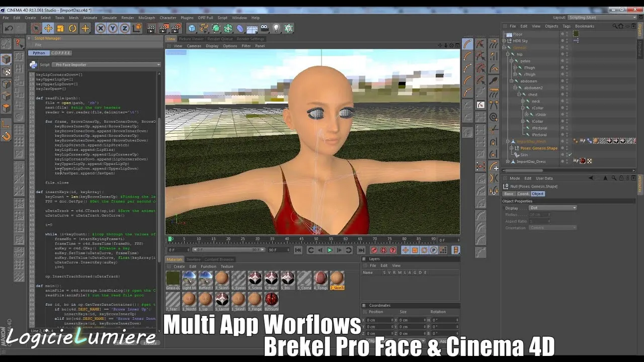Toggle the Skin object enable checkmark
The height and width of the screenshot is (362, 644).
tap(570, 155)
